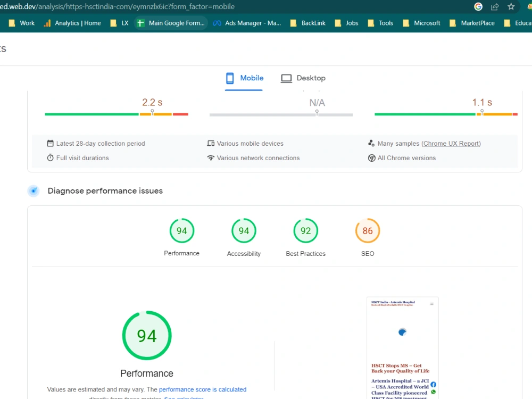Click the calendar icon beside collection period
Viewport: 532px width, 399px height.
click(50, 143)
